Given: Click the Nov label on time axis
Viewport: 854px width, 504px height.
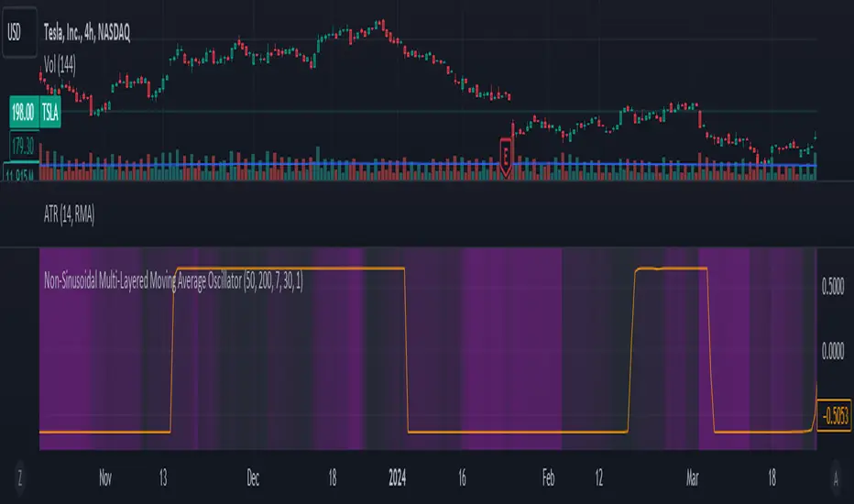Looking at the screenshot, I should pyautogui.click(x=104, y=477).
